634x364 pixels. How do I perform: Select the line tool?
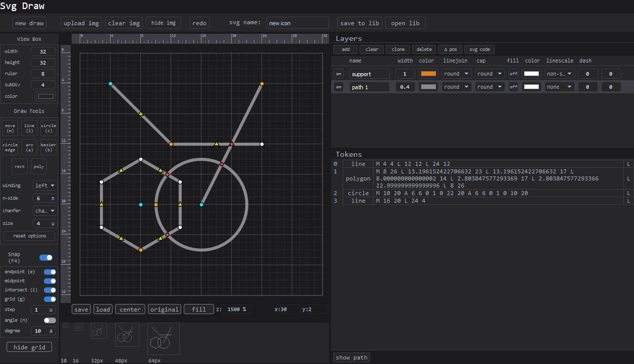29,128
